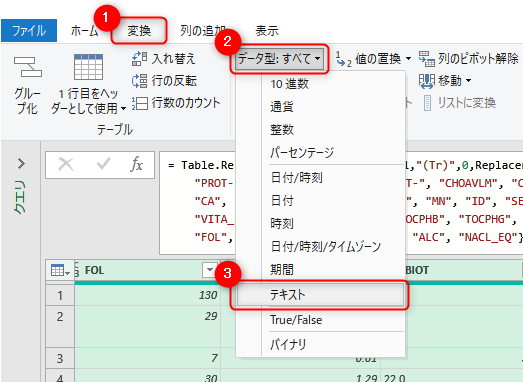Expand the 移動 dropdown arrow
The height and width of the screenshot is (382, 523).
pyautogui.click(x=468, y=81)
